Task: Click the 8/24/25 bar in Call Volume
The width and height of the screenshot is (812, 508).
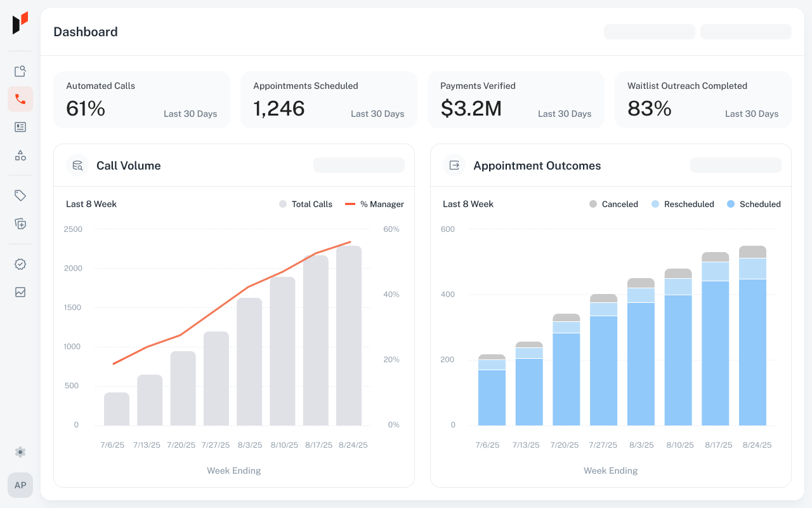Action: pos(349,336)
